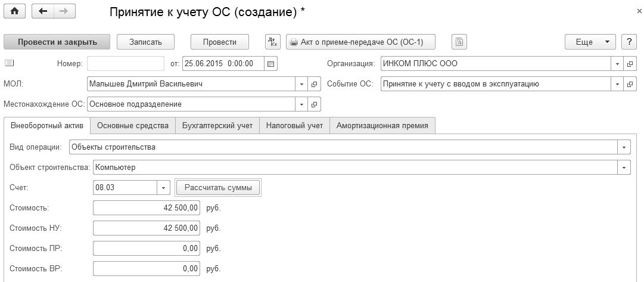The width and height of the screenshot is (644, 282).
Task: Click Вид операции field Объекты строительства
Action: (x=344, y=147)
